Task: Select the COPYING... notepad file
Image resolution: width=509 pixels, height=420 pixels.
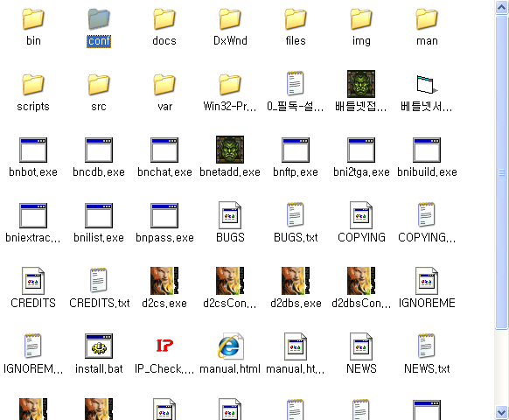Action: [x=427, y=214]
